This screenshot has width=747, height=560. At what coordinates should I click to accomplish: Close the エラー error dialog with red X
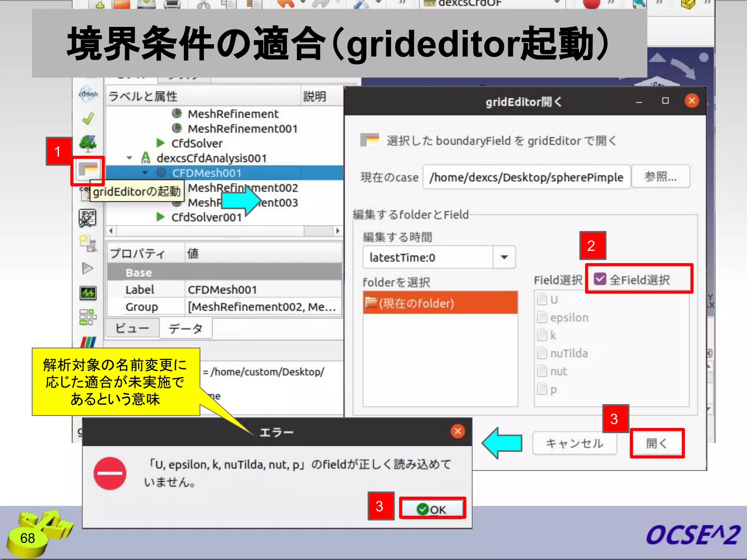458,431
